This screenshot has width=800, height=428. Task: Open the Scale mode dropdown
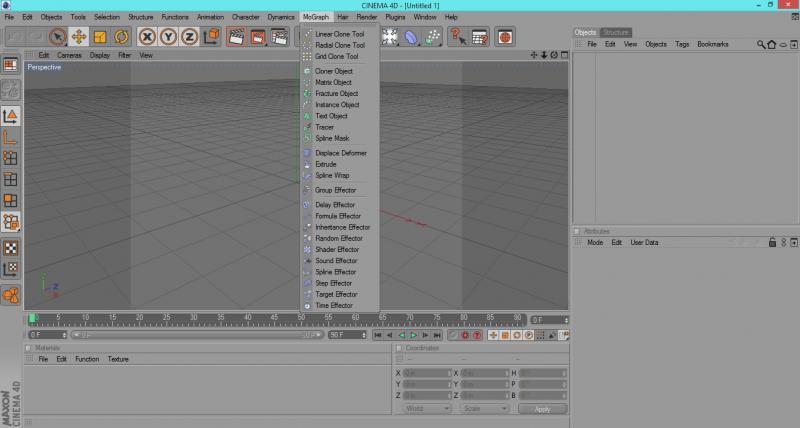(485, 409)
